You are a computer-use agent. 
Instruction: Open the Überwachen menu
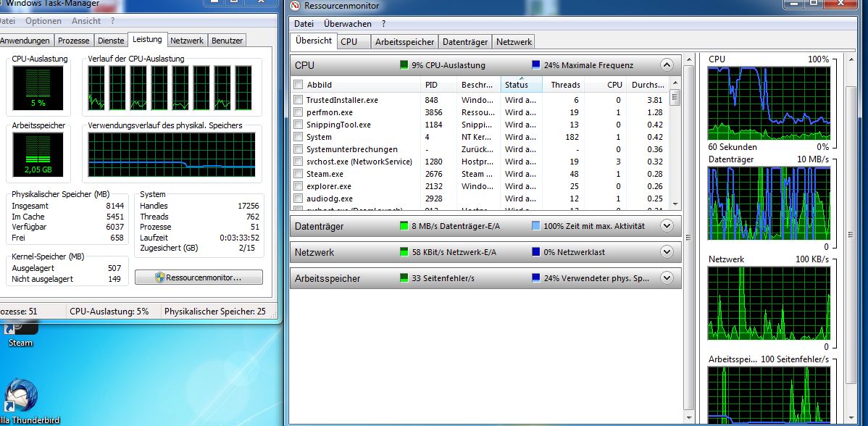(x=348, y=24)
